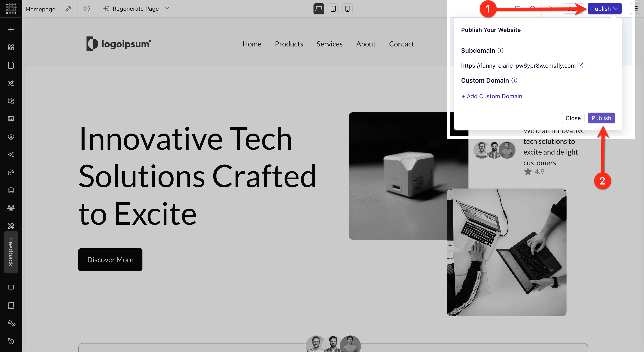Click the Discover More button in the preview
Viewport: 644px width, 352px height.
(x=110, y=260)
